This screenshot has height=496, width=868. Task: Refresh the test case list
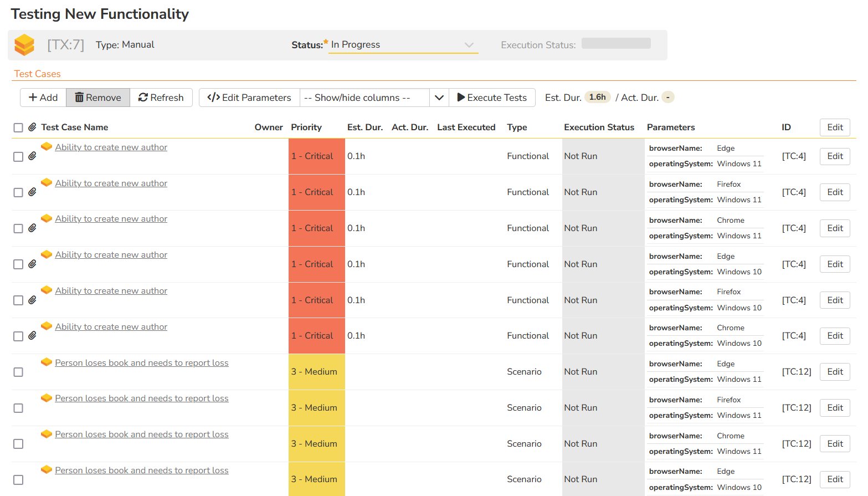[x=161, y=98]
